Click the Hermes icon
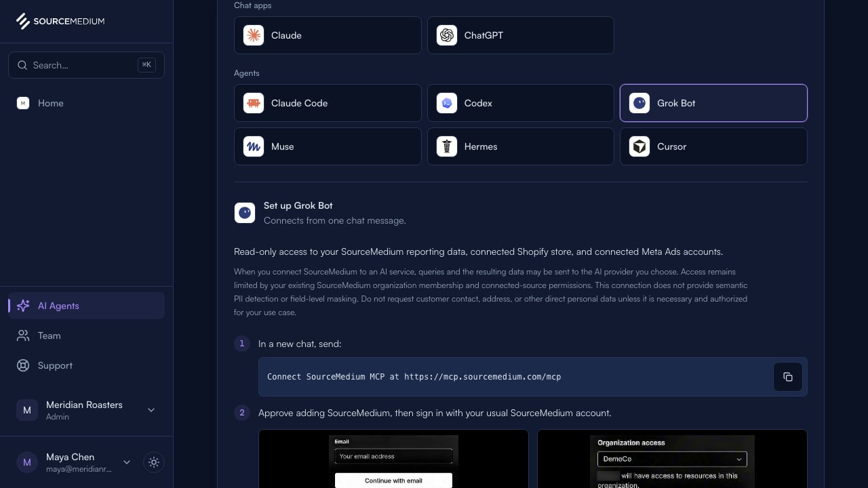 [x=447, y=146]
